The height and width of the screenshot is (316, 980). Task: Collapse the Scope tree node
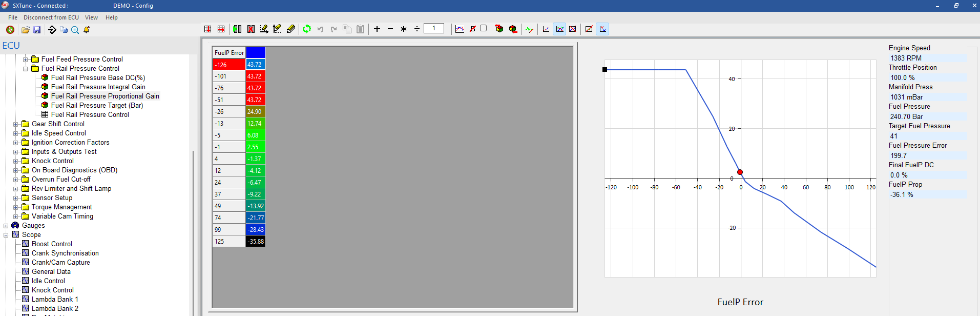pos(6,235)
